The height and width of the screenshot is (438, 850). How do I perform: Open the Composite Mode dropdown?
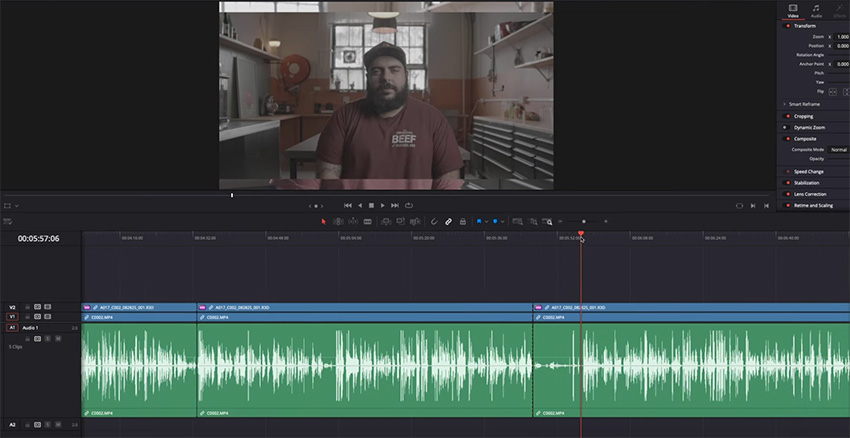coord(838,149)
